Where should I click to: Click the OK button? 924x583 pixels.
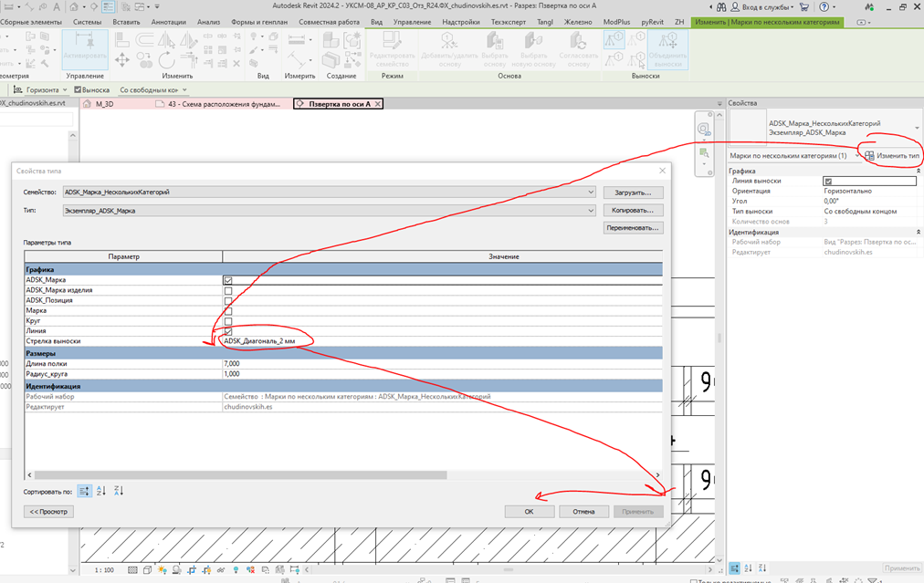click(x=530, y=511)
